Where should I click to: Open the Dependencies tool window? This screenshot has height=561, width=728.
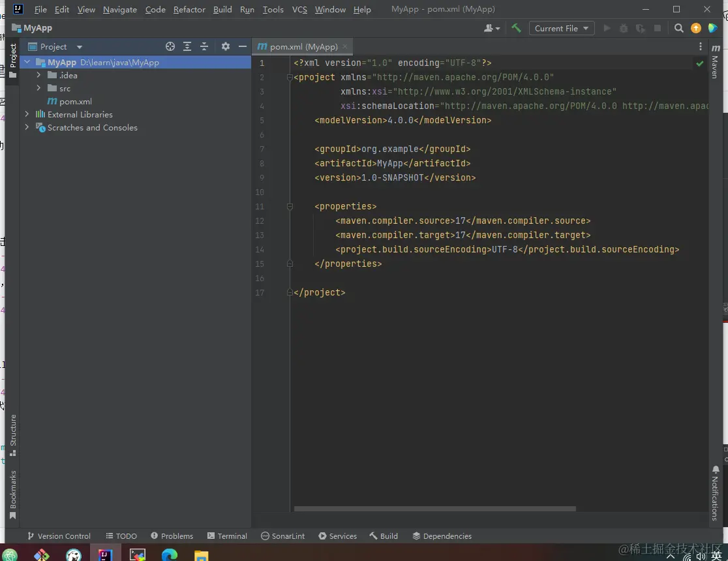click(x=442, y=536)
